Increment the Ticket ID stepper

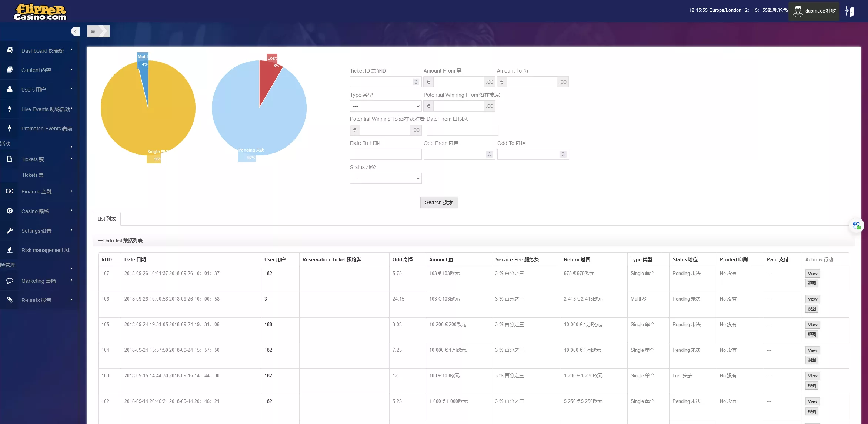pyautogui.click(x=416, y=80)
